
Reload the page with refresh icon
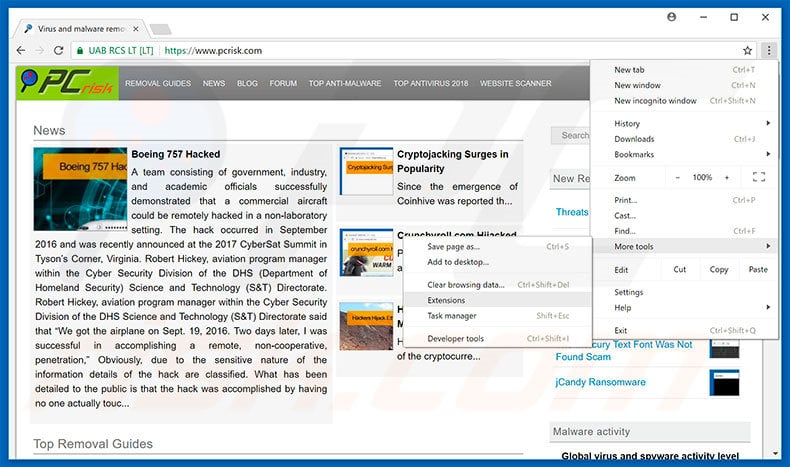click(58, 50)
